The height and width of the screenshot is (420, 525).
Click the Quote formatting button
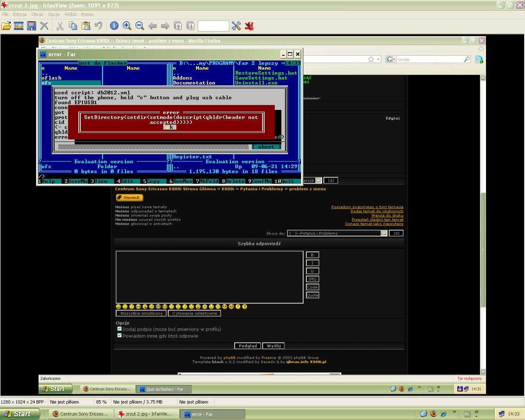(312, 295)
